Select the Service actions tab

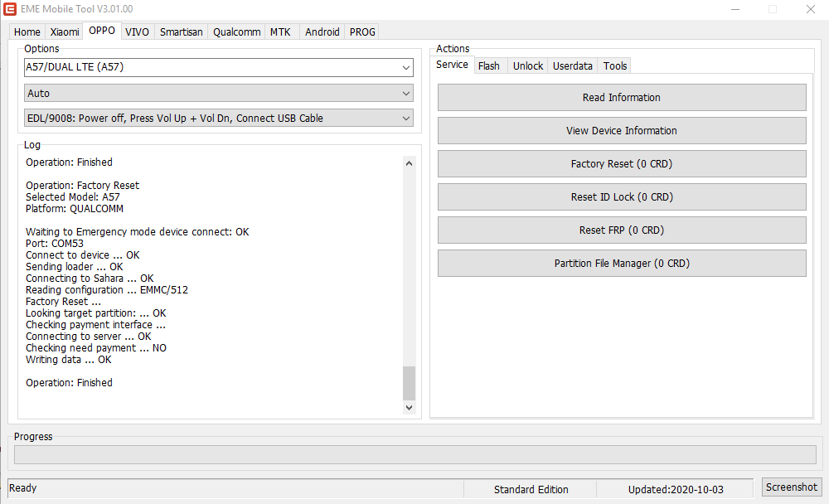point(452,65)
